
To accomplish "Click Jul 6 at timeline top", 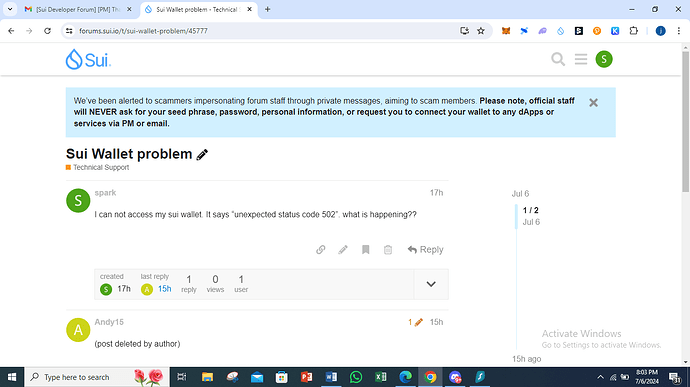I will pos(520,194).
